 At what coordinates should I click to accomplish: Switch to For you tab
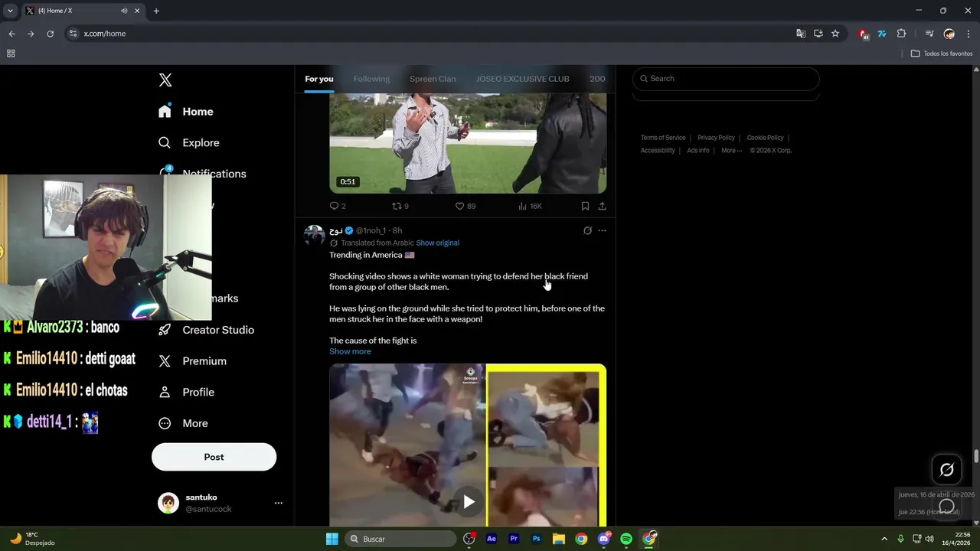319,79
